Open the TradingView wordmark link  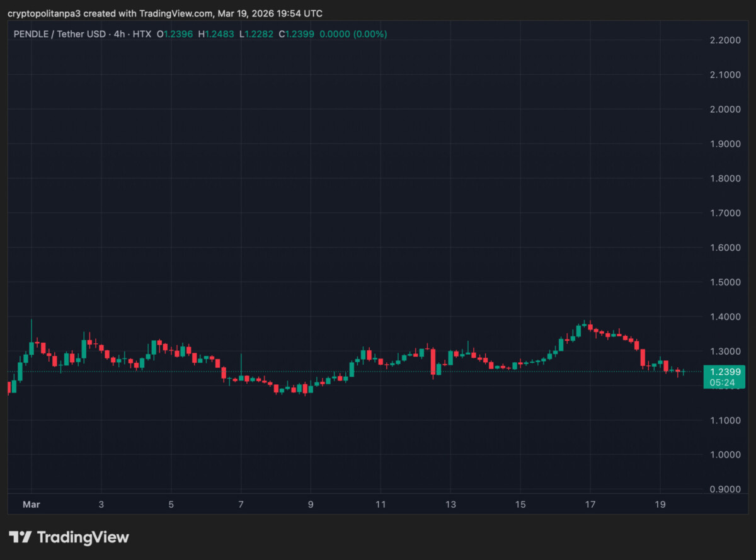(83, 537)
